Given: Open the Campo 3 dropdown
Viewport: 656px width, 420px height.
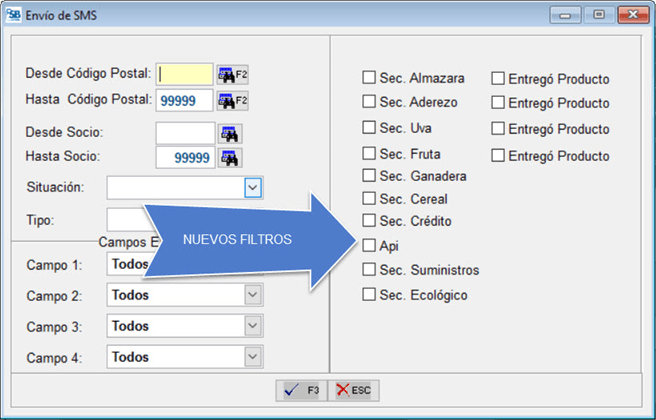Looking at the screenshot, I should [x=253, y=326].
